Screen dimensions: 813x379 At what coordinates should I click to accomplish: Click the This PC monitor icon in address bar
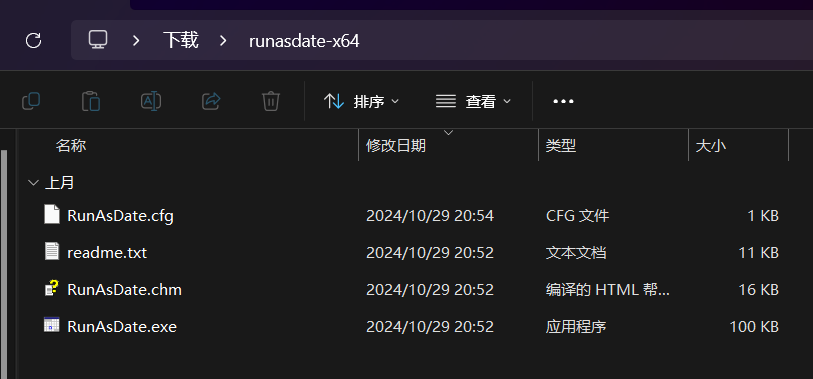pos(97,40)
